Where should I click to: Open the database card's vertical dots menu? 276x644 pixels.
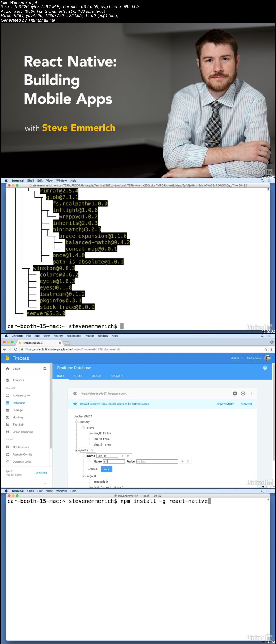coord(251,394)
